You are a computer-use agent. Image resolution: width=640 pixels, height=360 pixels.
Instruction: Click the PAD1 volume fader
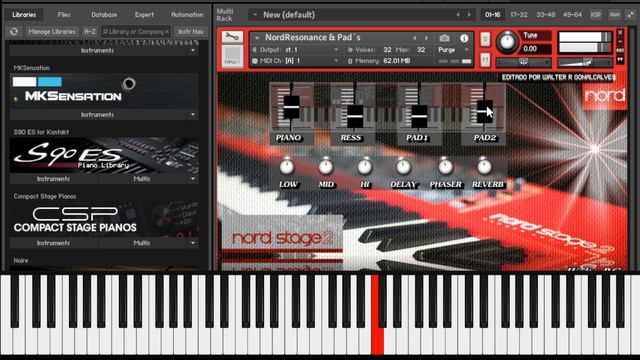419,116
